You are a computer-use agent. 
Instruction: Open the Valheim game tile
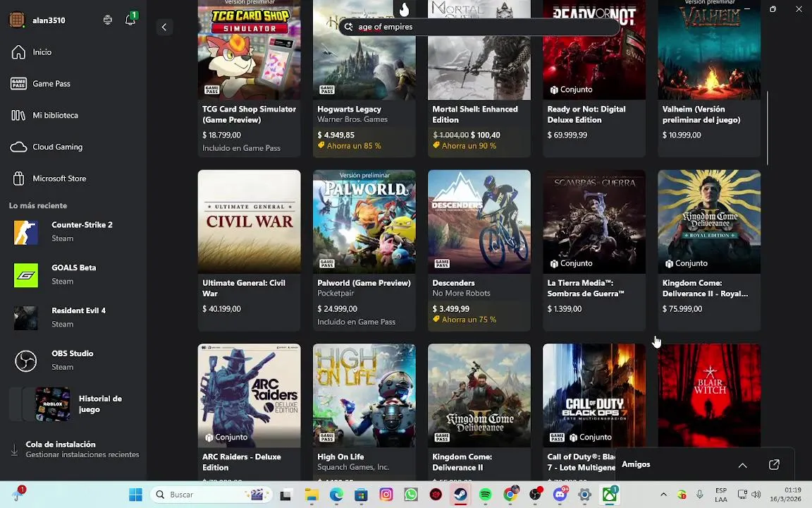[709, 78]
